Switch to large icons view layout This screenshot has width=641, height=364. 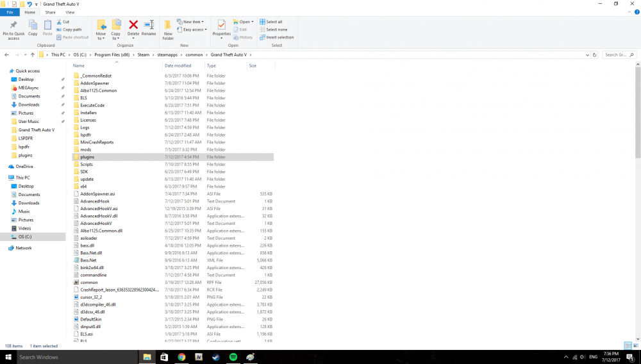pyautogui.click(x=635, y=345)
